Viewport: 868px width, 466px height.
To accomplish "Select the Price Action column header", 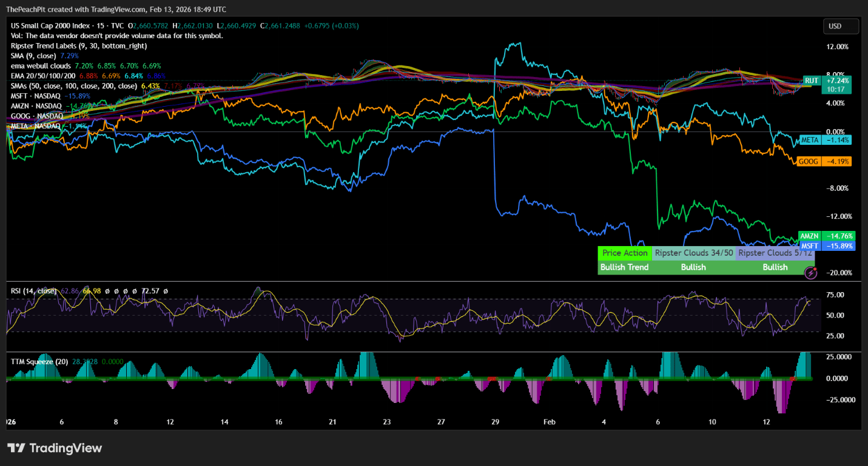I will click(625, 253).
